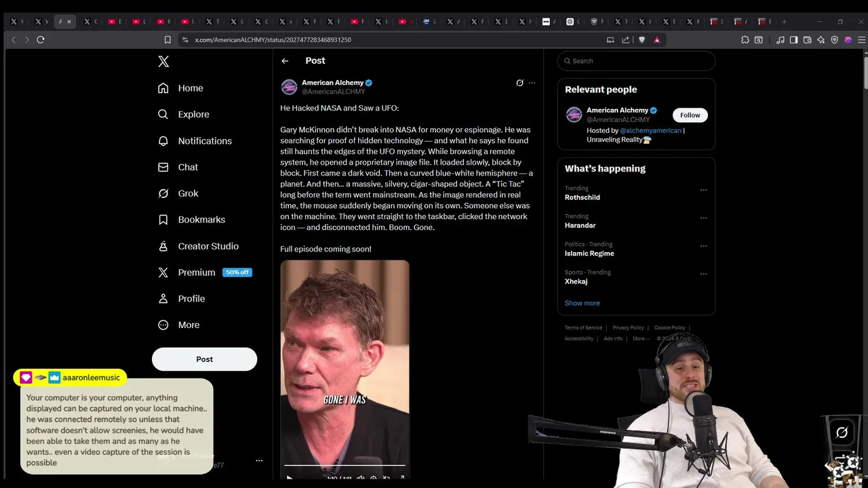Click the X logo in the sidebar
Screen dimensions: 868x488
[163, 62]
